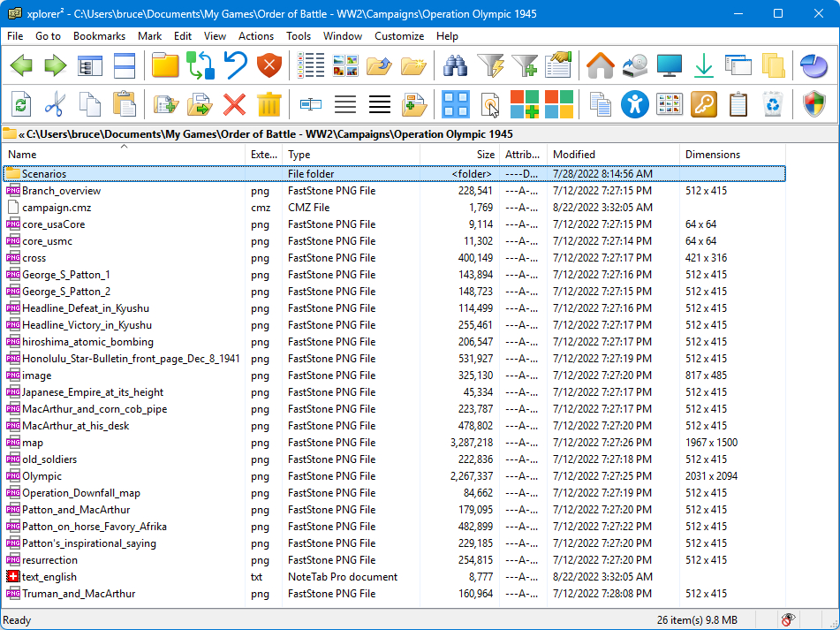This screenshot has width=840, height=630.
Task: Sort by the Size column header
Action: pyautogui.click(x=459, y=155)
